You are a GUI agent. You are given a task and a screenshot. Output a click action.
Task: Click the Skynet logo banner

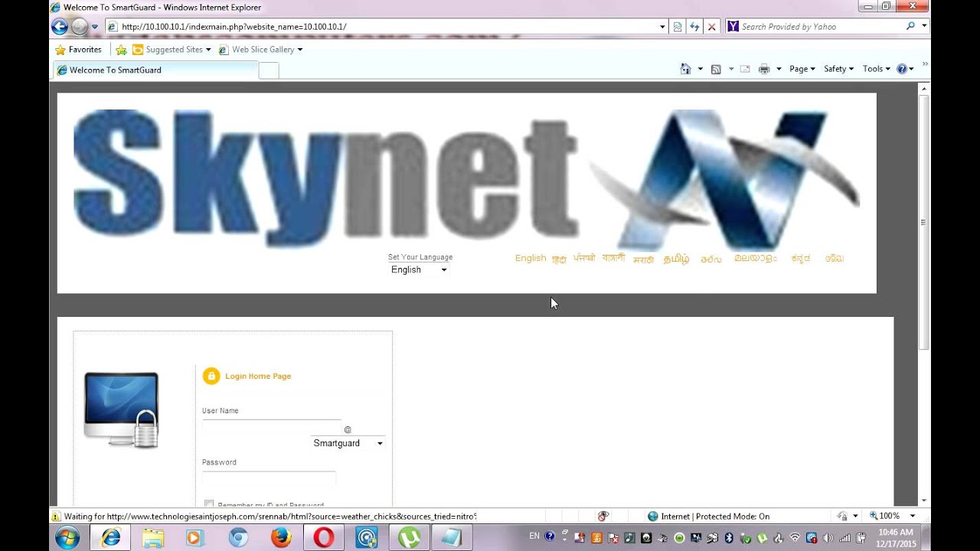(466, 179)
